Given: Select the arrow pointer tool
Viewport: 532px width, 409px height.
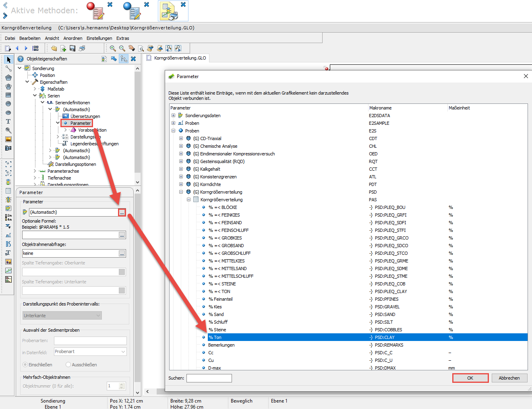Looking at the screenshot, I should [x=8, y=60].
